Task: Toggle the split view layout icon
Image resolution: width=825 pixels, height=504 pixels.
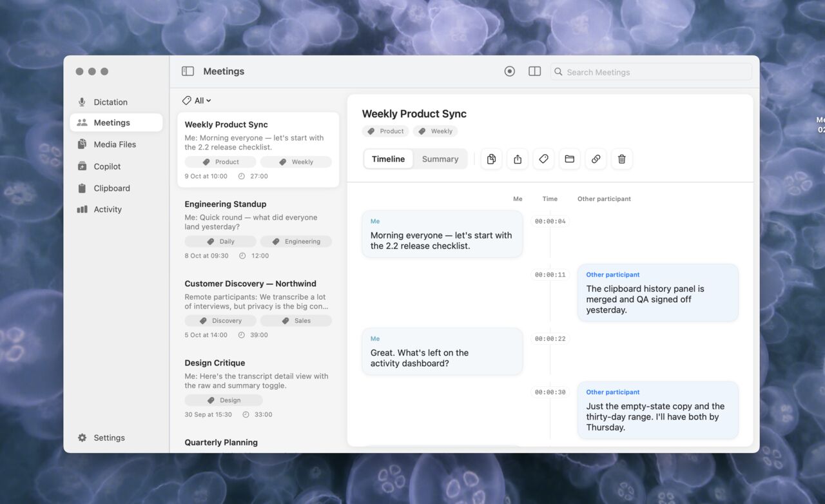Action: (534, 72)
